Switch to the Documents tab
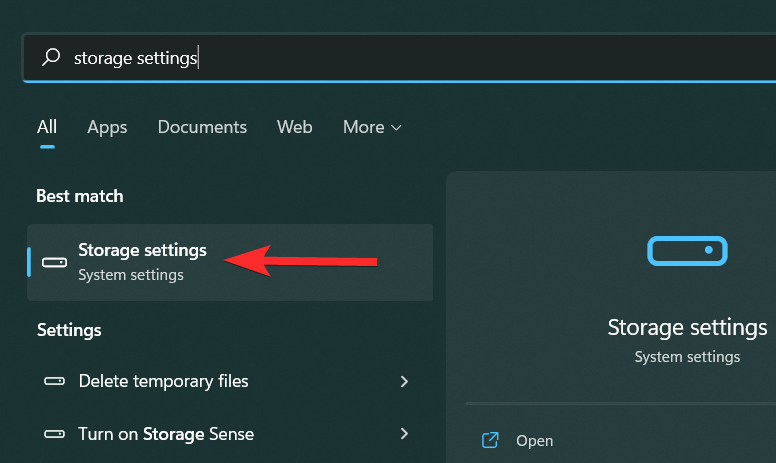The image size is (776, 463). click(x=202, y=127)
